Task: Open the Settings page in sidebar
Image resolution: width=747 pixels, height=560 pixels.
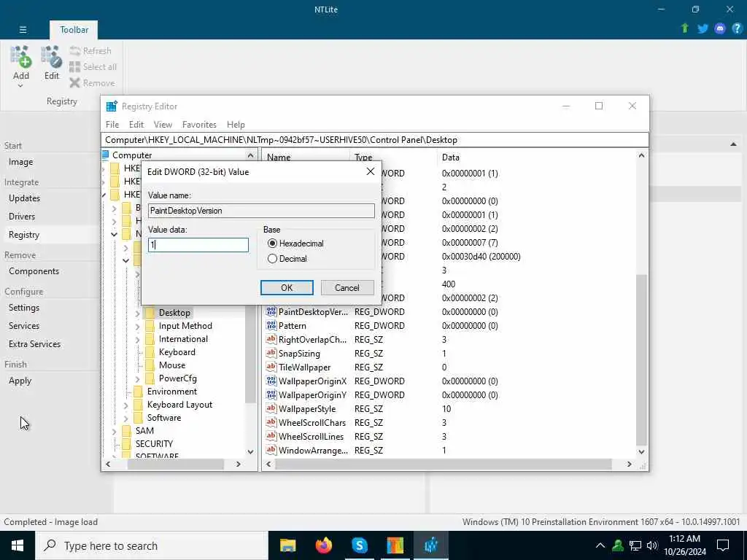Action: (x=24, y=308)
